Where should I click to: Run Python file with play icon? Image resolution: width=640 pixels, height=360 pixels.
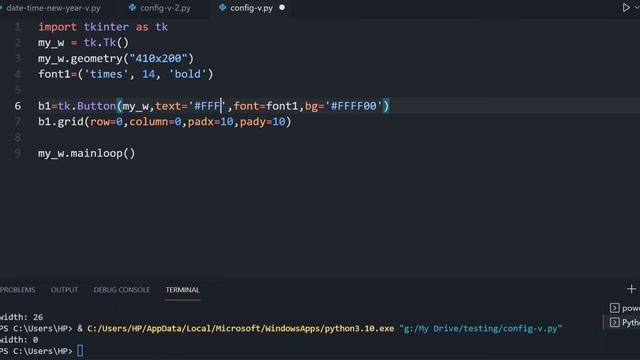tap(626, 8)
